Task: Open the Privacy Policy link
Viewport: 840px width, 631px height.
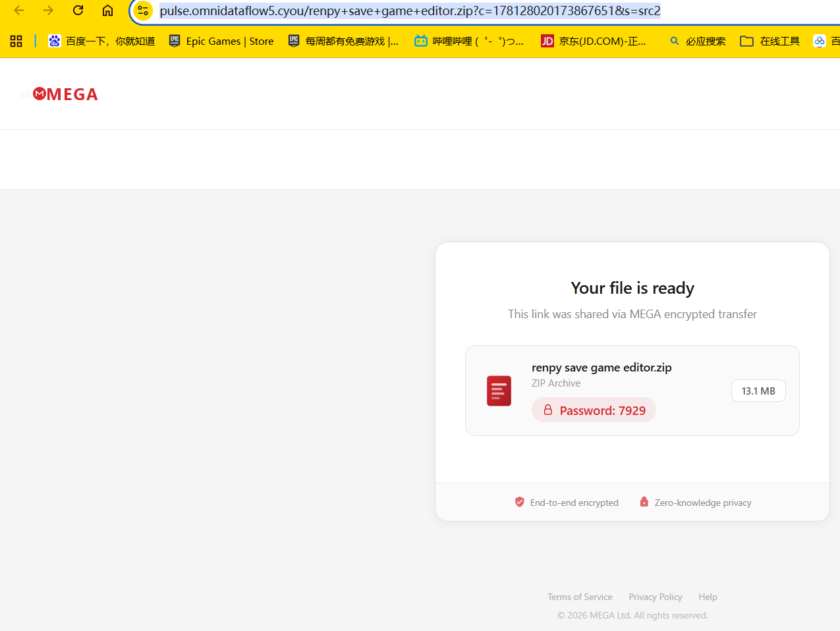Action: [x=656, y=597]
